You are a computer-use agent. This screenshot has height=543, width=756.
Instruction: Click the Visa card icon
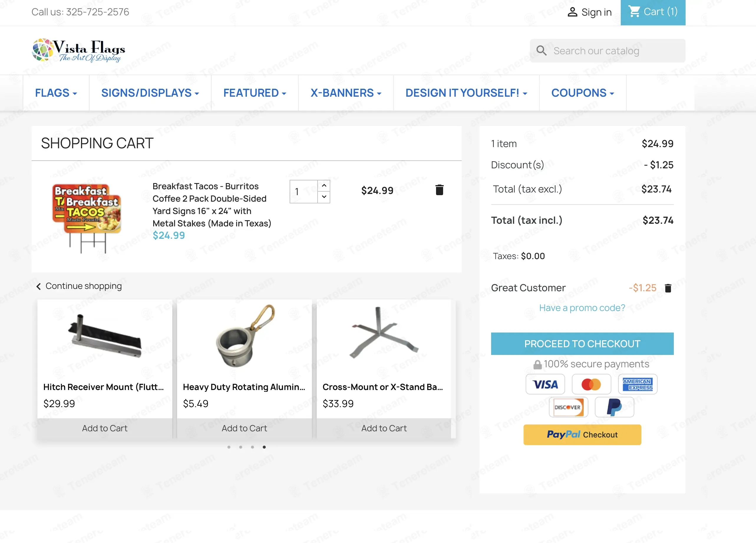click(x=545, y=384)
